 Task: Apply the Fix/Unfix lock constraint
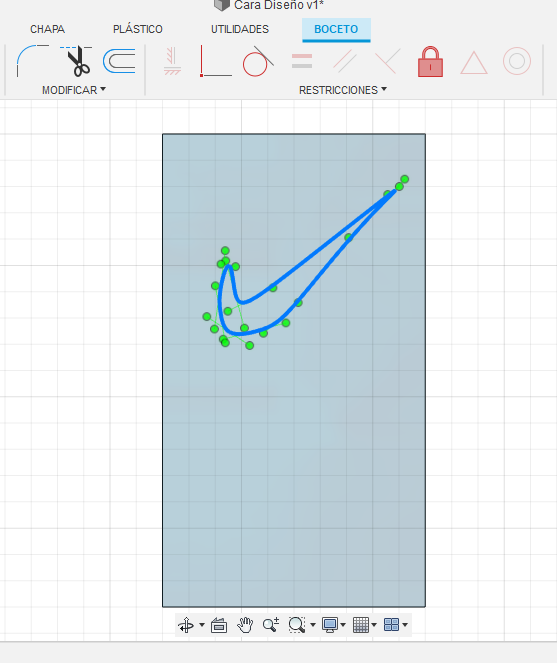431,62
